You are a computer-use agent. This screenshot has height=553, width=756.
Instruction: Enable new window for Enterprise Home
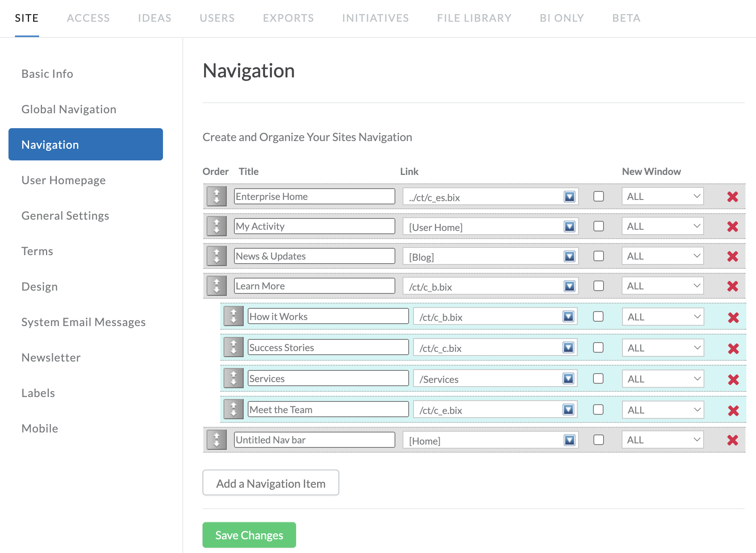(x=599, y=196)
